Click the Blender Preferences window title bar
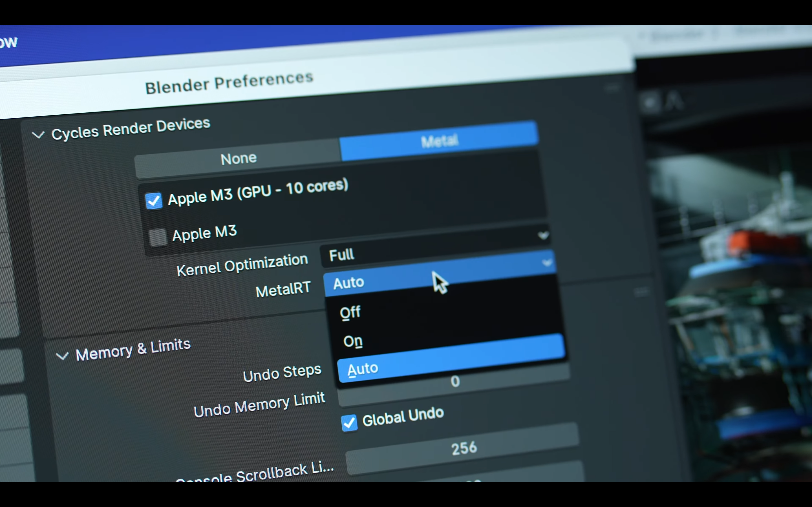Image resolution: width=812 pixels, height=507 pixels. click(230, 83)
